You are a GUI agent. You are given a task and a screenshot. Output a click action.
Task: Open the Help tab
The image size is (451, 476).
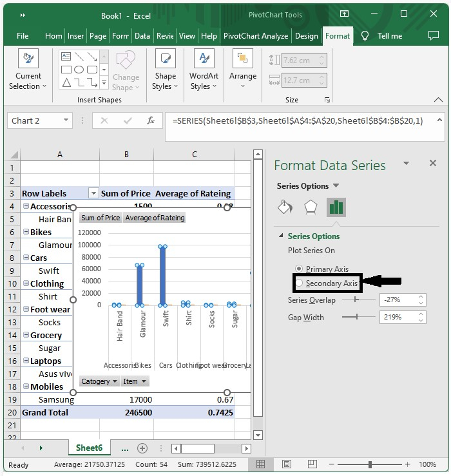[x=209, y=36]
